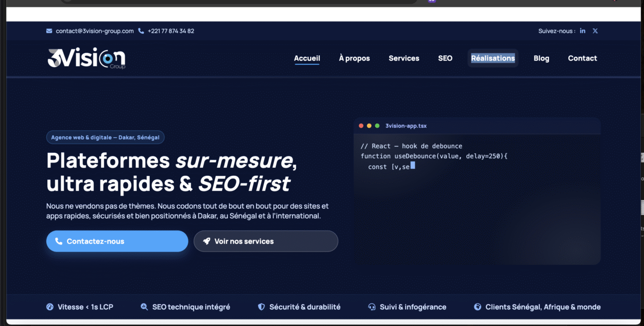
Task: Click the 3Vision Group logo
Action: pos(86,58)
